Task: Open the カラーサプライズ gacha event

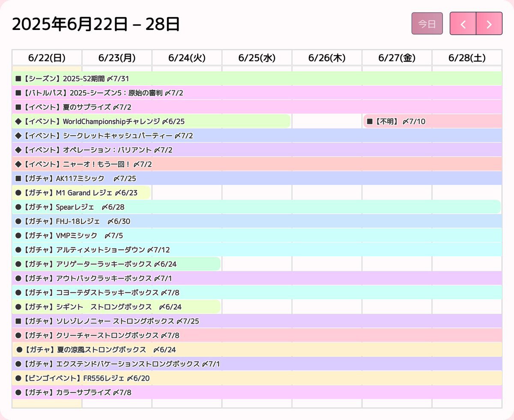Action: point(257,392)
